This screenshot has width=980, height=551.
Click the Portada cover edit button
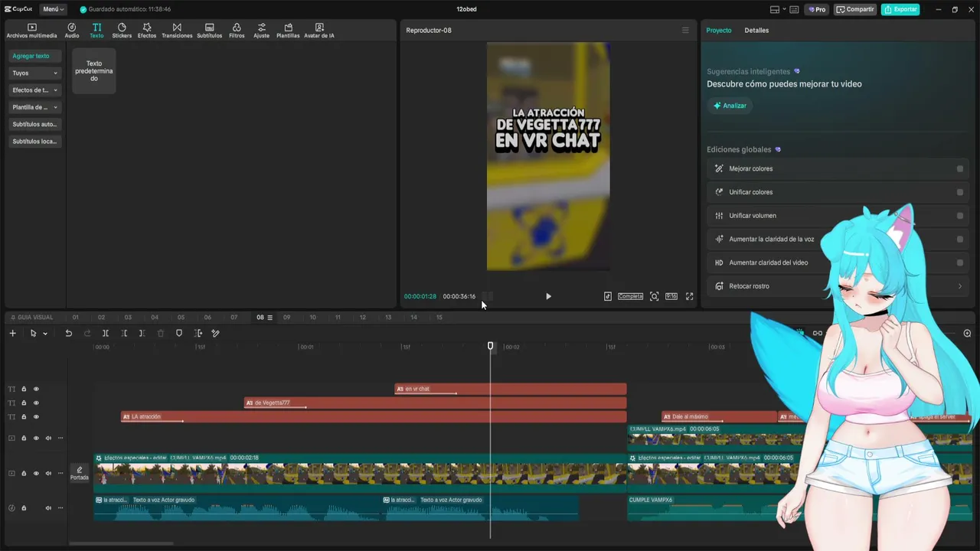80,473
